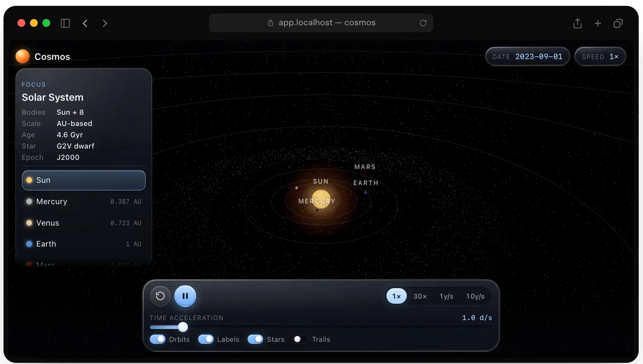This screenshot has height=364, width=643.
Task: Toggle Stars visibility off
Action: 255,339
